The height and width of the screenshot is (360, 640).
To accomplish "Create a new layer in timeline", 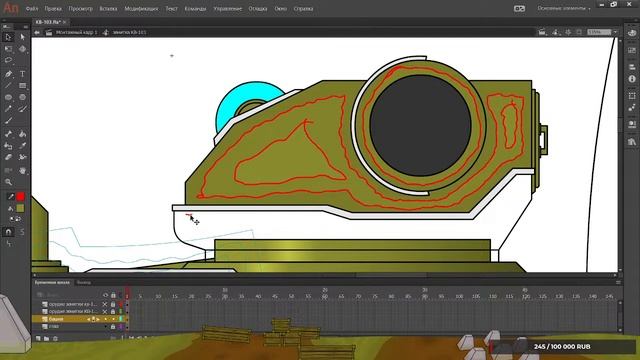I will 38,338.
